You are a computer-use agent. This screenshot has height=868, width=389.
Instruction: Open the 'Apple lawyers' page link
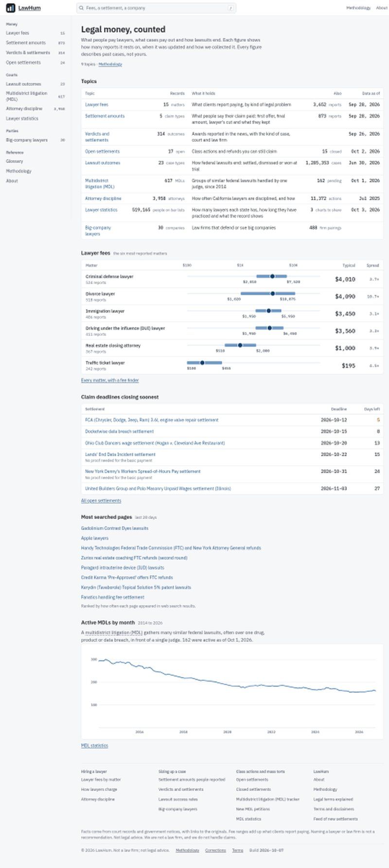pos(95,539)
